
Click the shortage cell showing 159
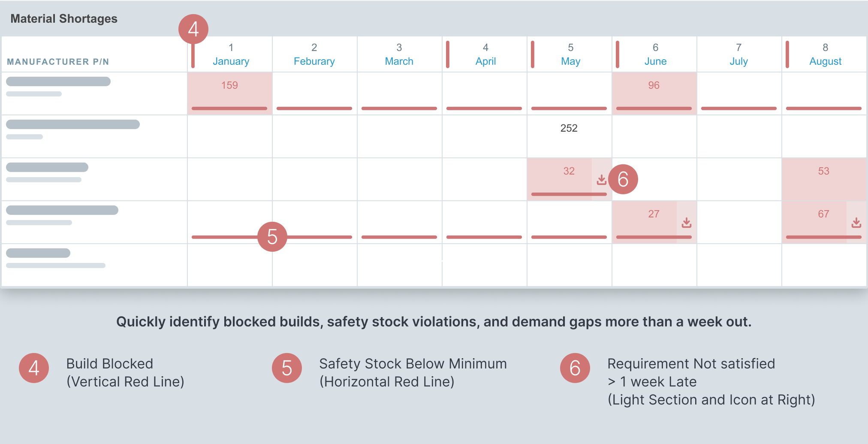click(x=230, y=93)
